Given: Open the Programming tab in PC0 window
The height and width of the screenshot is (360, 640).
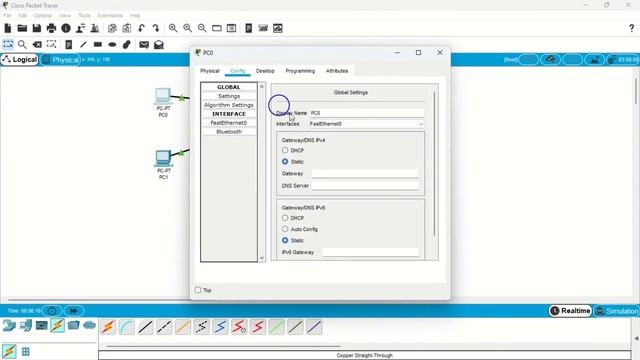Looking at the screenshot, I should (300, 71).
